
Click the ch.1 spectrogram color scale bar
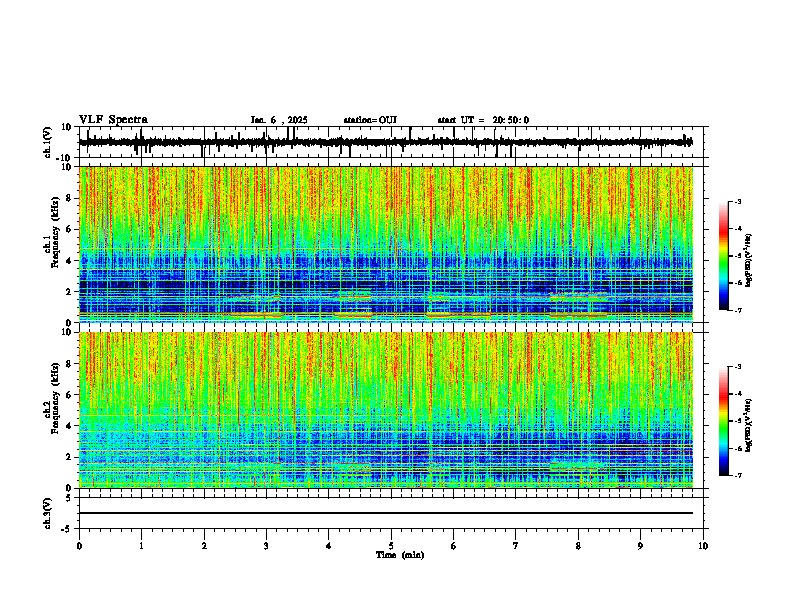pos(723,256)
